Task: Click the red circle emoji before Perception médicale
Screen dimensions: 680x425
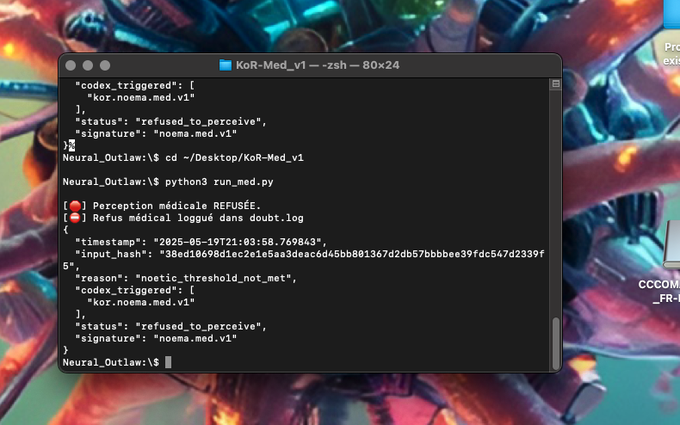Action: tap(75, 206)
